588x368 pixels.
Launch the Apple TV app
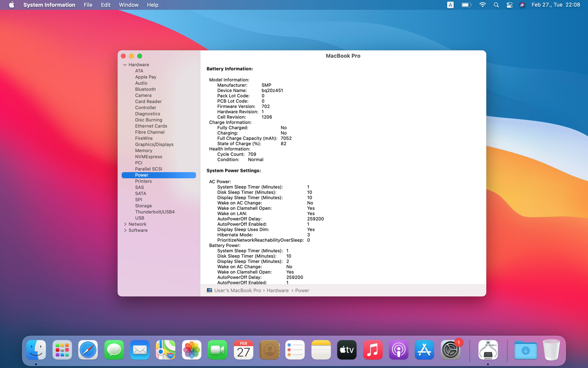(347, 350)
